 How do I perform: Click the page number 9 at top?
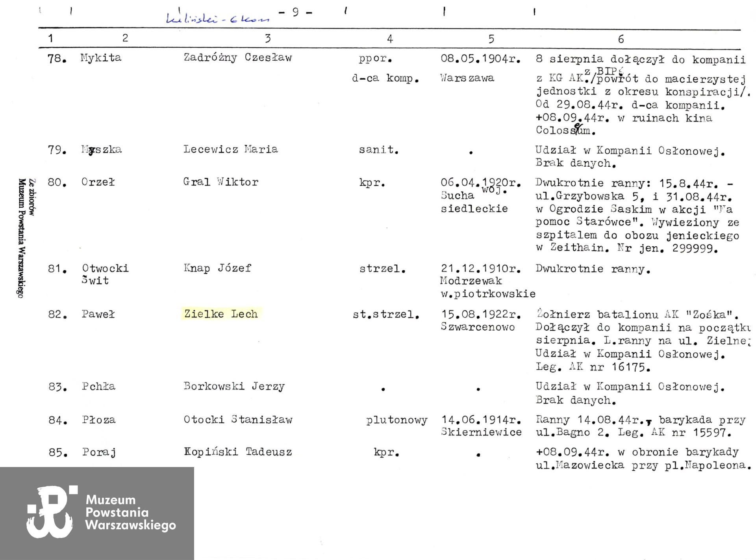[295, 12]
